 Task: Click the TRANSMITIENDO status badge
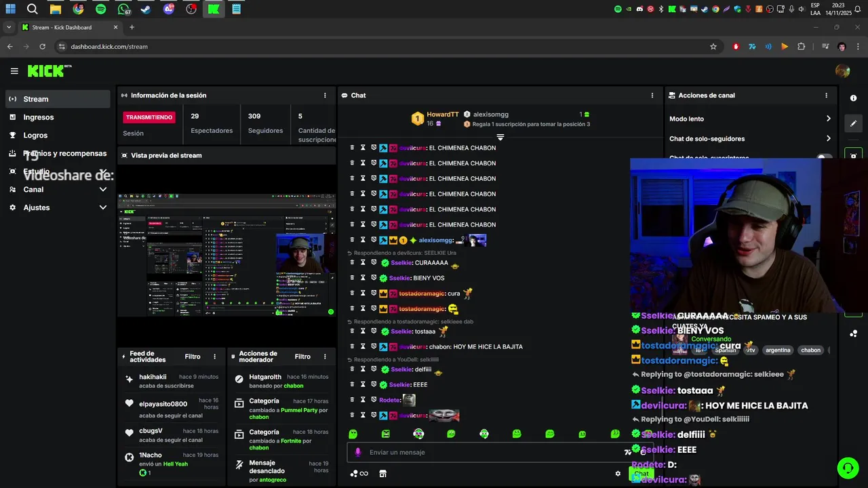149,117
